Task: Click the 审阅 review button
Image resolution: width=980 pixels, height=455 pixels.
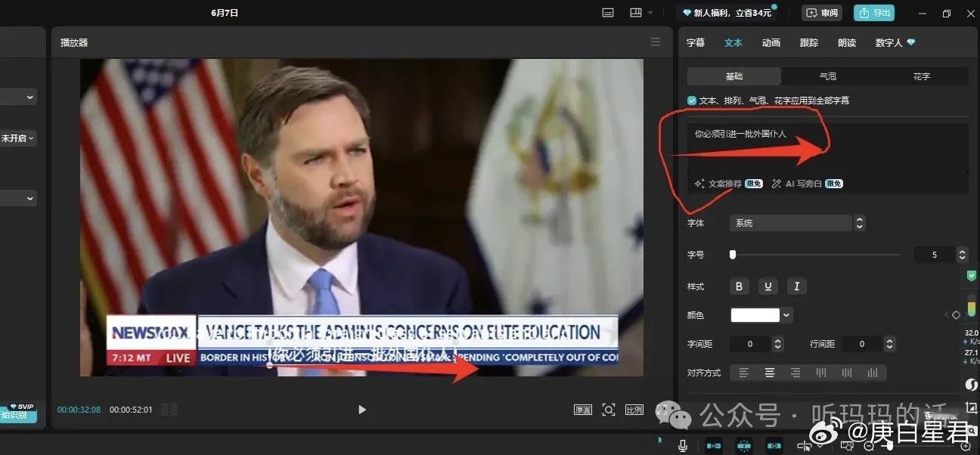Action: 822,13
